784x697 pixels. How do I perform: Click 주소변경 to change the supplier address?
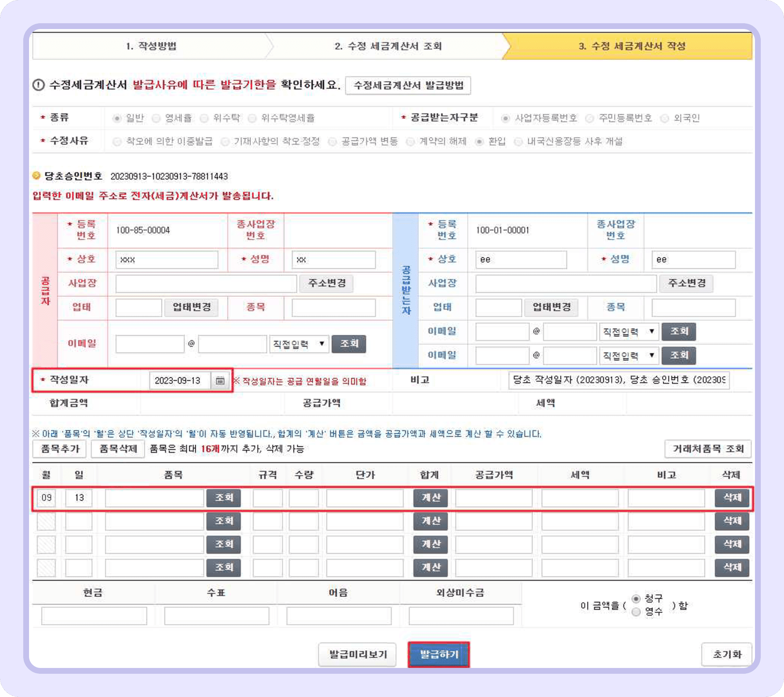pos(326,284)
